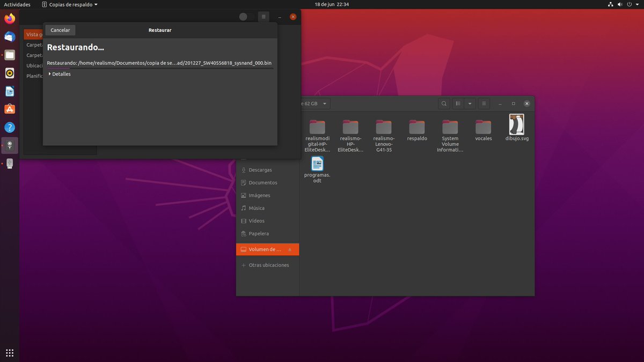Select the realismo-Lenovo-G41-35 folder

pyautogui.click(x=384, y=136)
